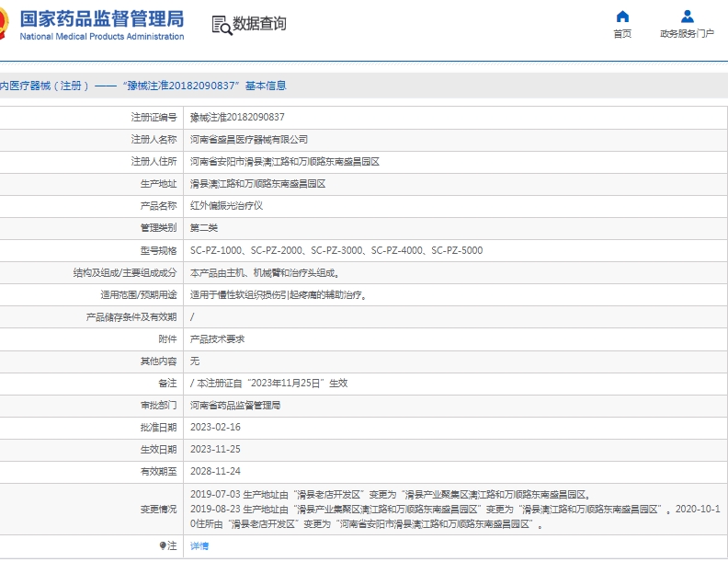Click attachment value 产品技术要求

[x=217, y=339]
